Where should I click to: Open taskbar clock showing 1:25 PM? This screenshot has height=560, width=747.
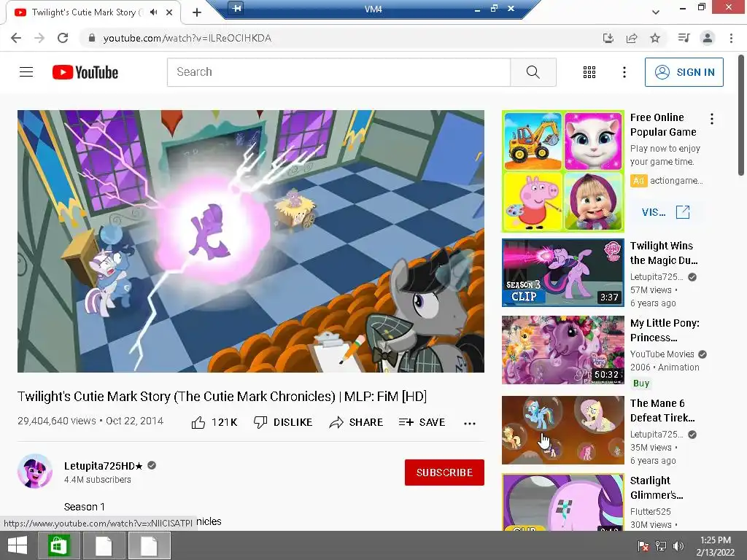click(715, 546)
